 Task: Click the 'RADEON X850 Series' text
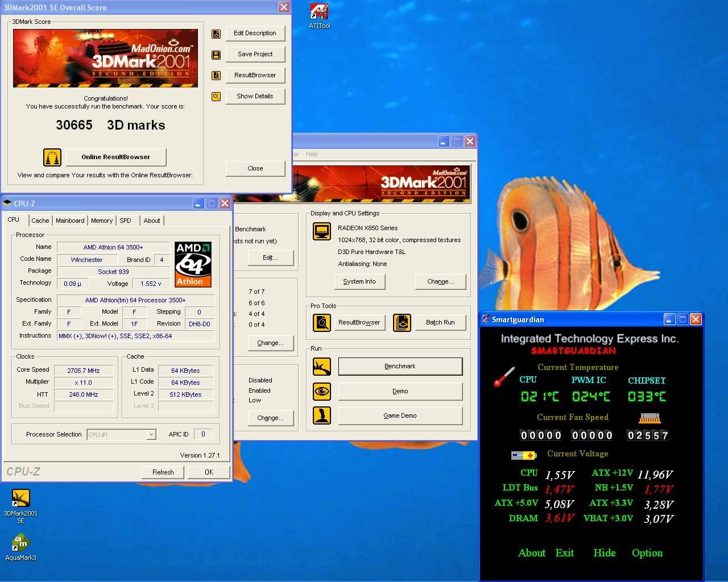pyautogui.click(x=368, y=228)
